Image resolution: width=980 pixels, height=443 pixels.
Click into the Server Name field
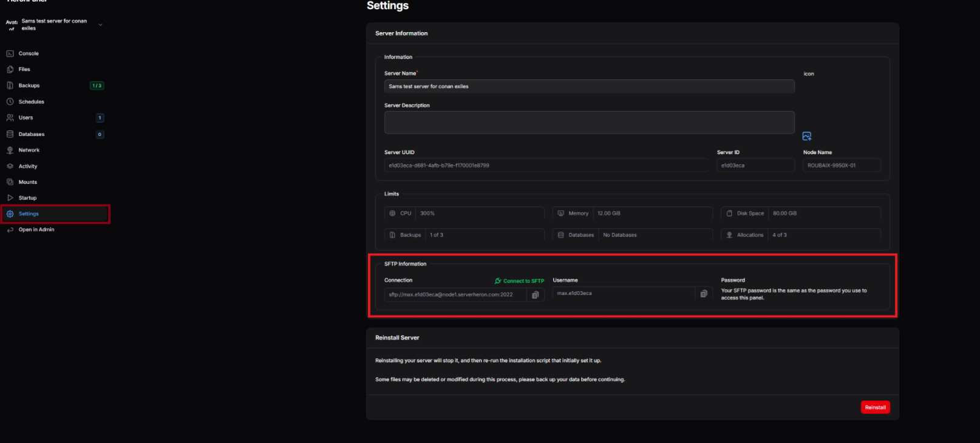[589, 86]
